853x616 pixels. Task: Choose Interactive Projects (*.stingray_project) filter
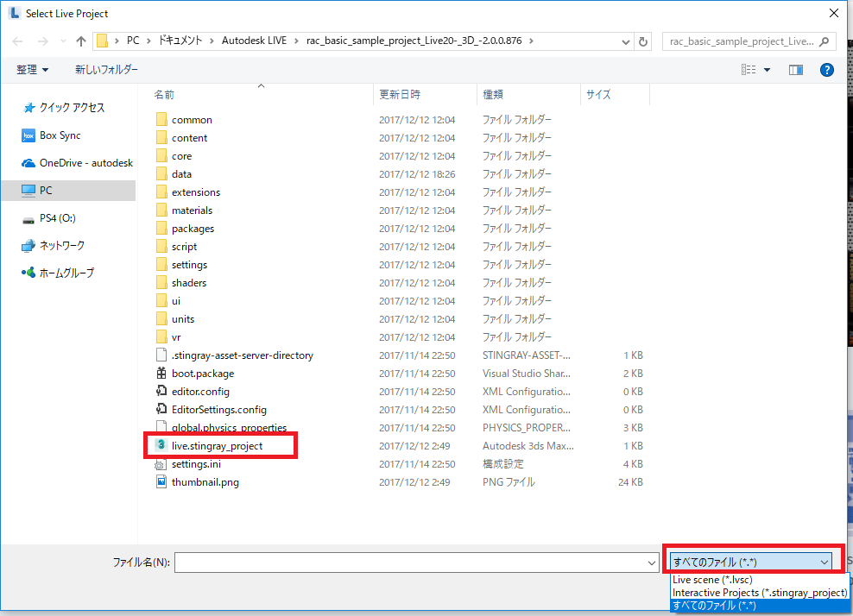pos(760,593)
